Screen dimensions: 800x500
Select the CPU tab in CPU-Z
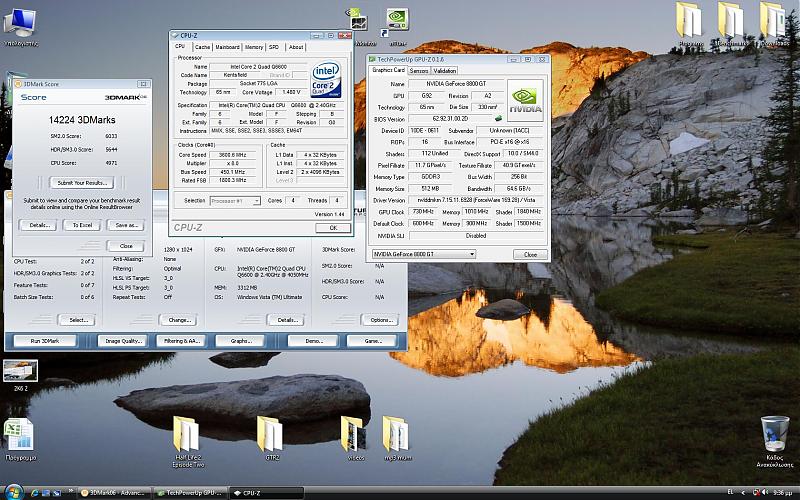(x=181, y=46)
